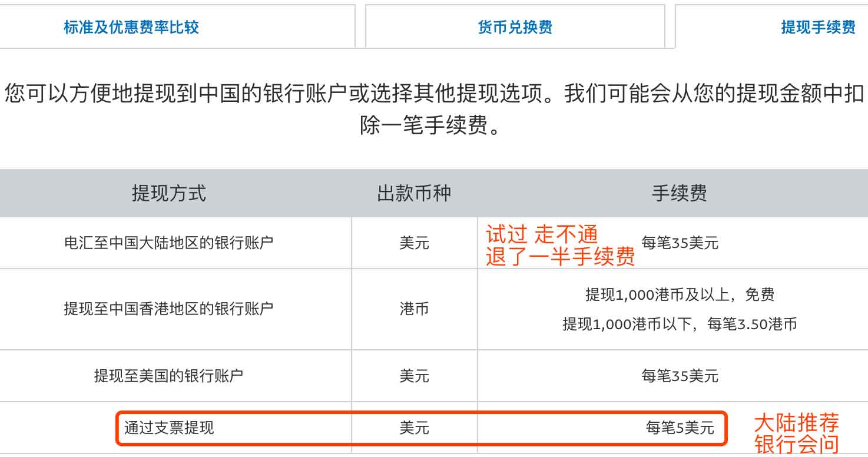
Task: Click the 提现1,000港币及以上，免费 text
Action: pos(680,294)
